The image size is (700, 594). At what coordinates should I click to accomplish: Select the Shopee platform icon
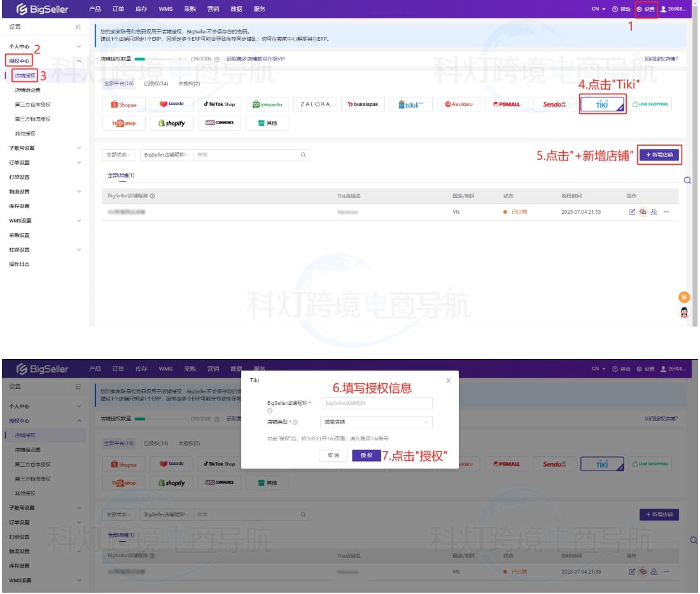click(123, 104)
